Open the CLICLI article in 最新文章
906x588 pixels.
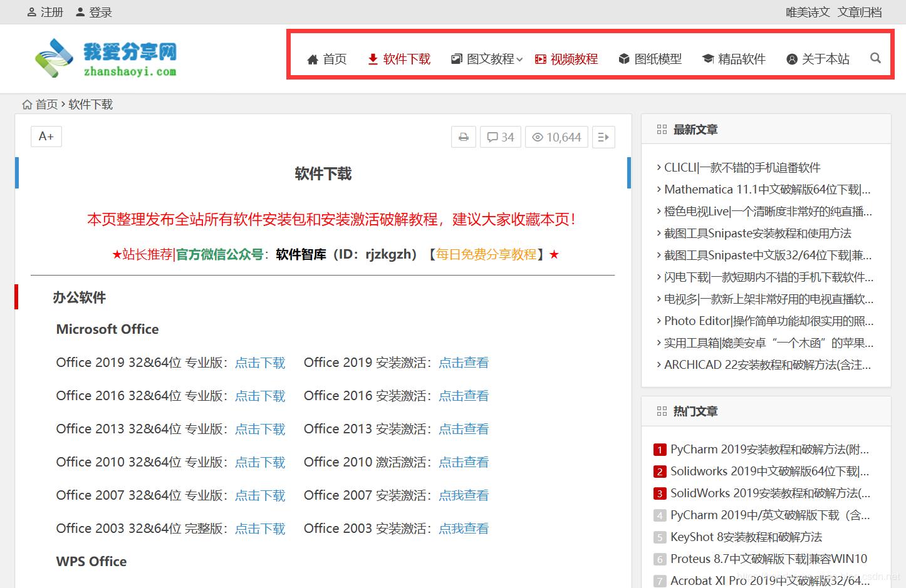pos(742,167)
